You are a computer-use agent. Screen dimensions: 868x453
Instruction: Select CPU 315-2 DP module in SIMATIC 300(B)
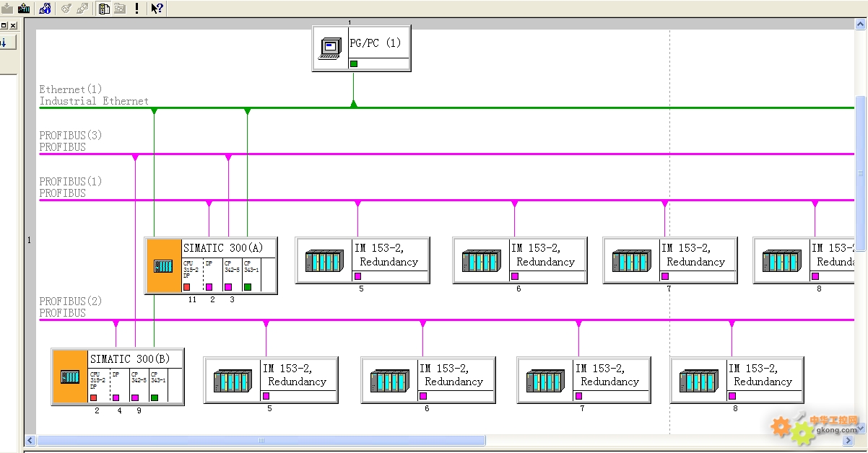[x=98, y=387]
